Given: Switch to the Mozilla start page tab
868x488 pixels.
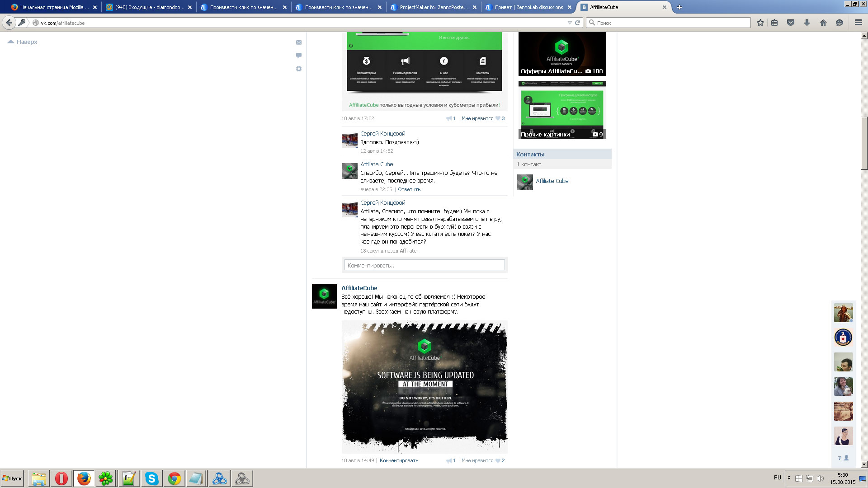Looking at the screenshot, I should [54, 7].
